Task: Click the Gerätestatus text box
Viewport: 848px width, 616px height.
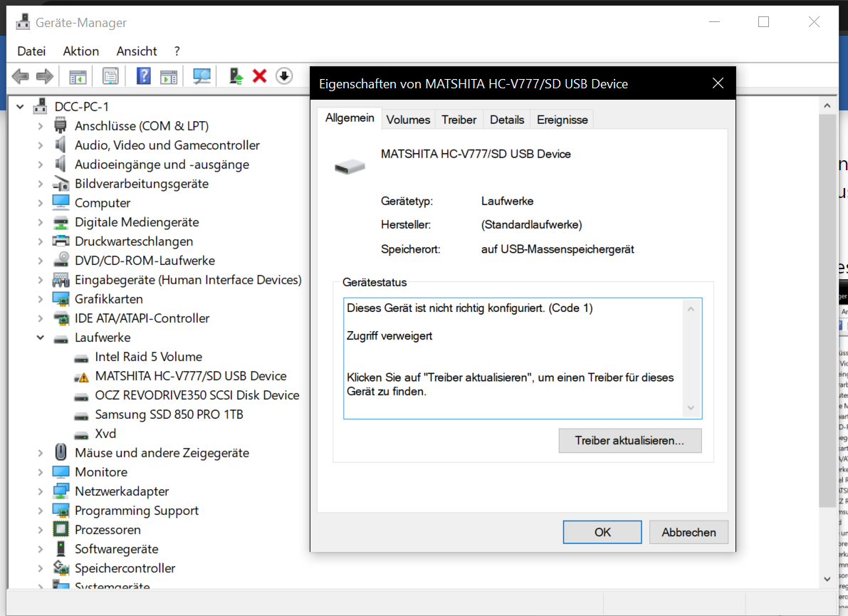Action: pos(523,358)
